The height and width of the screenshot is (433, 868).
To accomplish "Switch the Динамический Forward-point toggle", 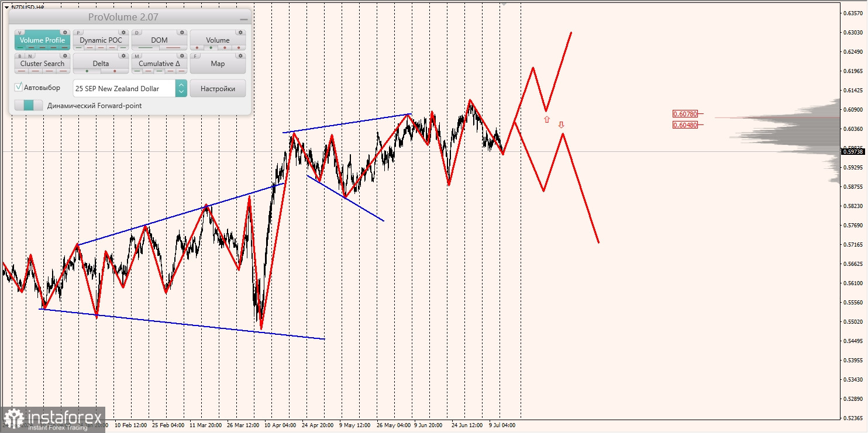I will click(x=29, y=105).
